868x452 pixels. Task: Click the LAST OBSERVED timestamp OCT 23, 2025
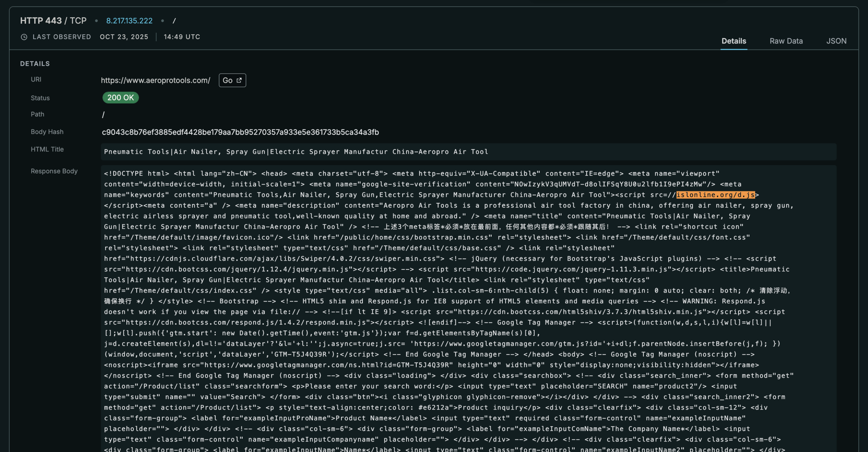tap(124, 37)
